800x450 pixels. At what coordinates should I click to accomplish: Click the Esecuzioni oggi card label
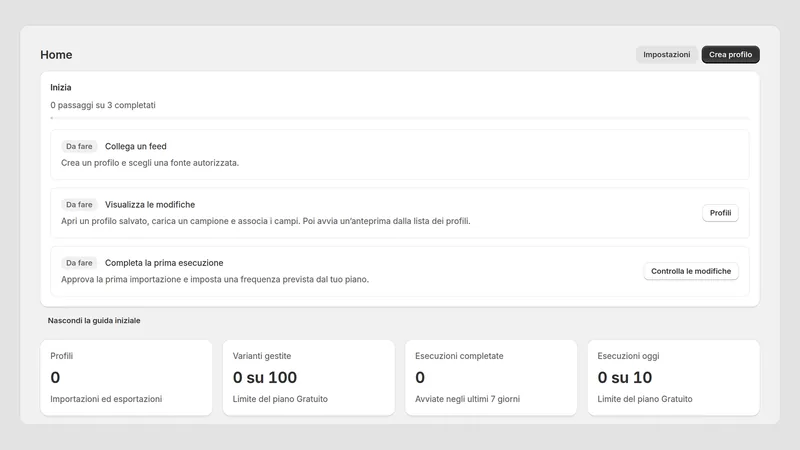(628, 356)
